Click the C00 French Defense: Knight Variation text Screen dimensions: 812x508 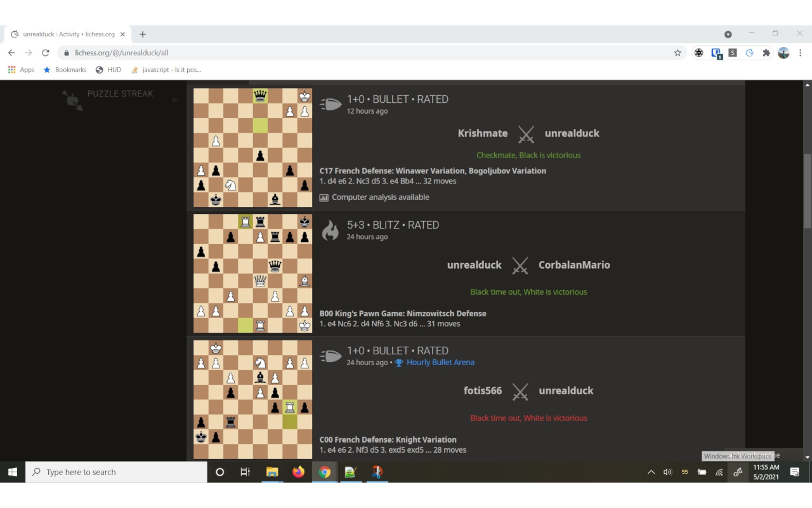388,439
